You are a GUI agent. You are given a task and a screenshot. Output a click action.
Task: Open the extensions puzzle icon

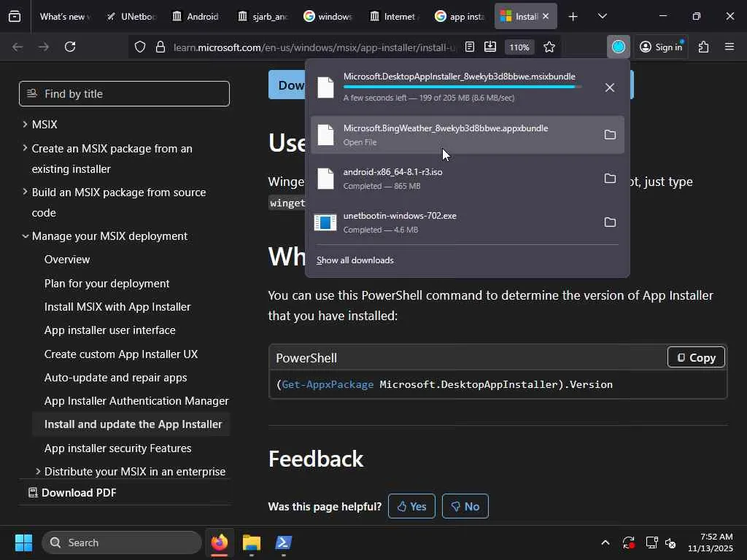(x=704, y=47)
